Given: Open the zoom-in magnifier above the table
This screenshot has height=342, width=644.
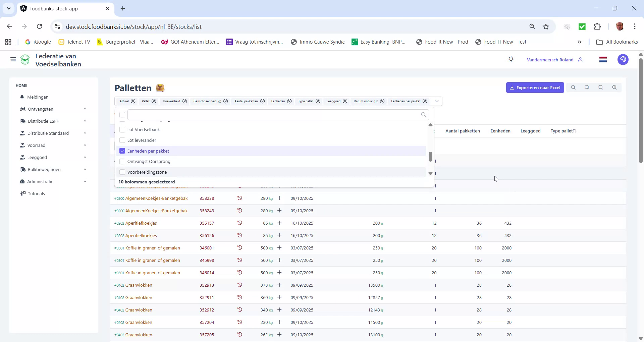Looking at the screenshot, I should tap(614, 87).
